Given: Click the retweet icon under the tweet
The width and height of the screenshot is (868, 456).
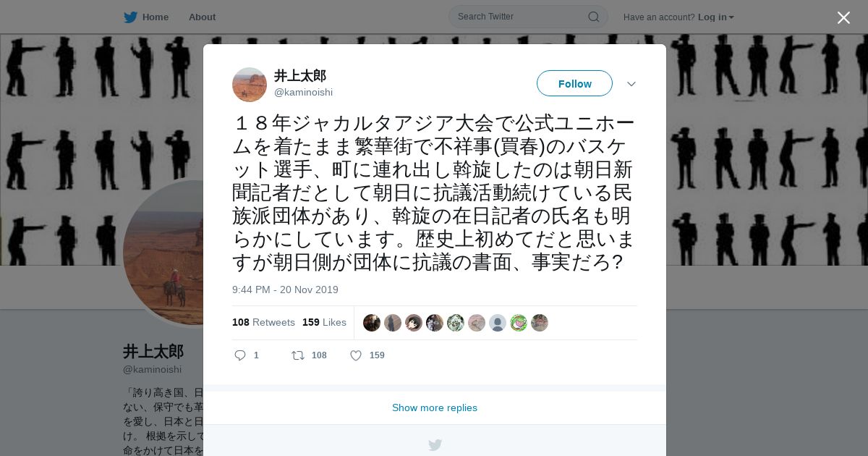Looking at the screenshot, I should (297, 355).
